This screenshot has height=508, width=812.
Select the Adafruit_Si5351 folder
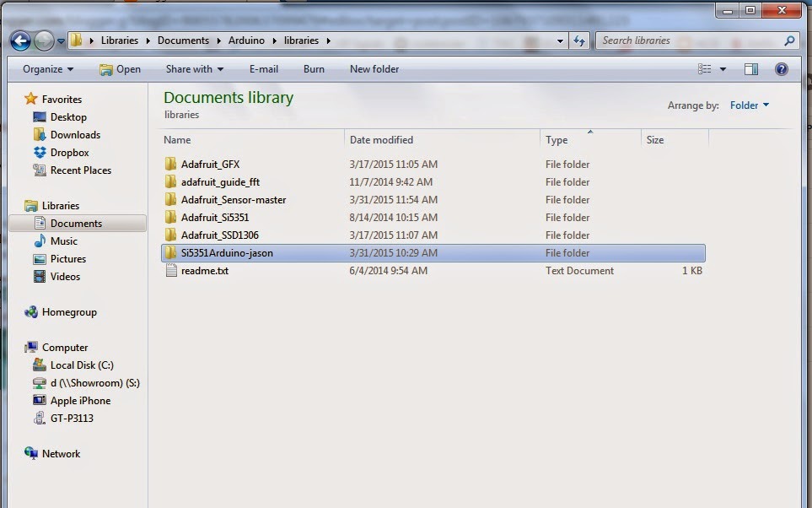click(215, 217)
